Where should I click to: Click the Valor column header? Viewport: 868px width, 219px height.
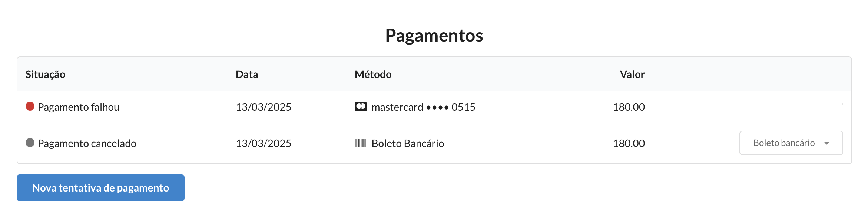pos(632,74)
